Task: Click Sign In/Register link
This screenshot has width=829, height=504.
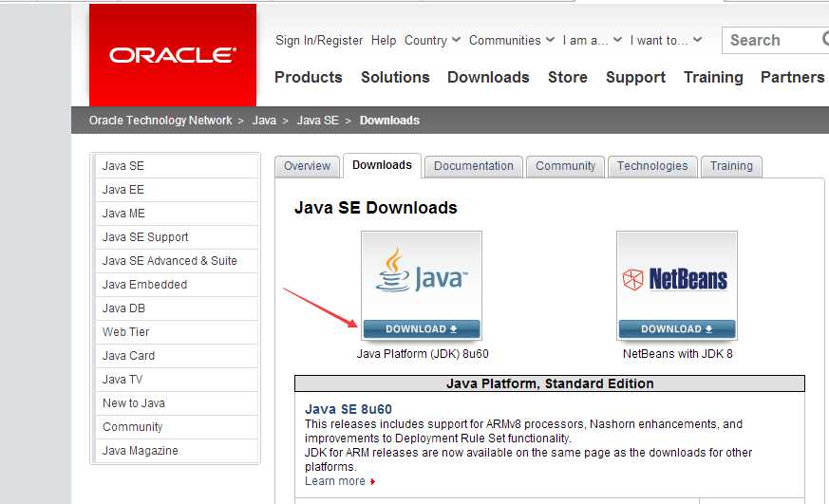Action: (319, 40)
